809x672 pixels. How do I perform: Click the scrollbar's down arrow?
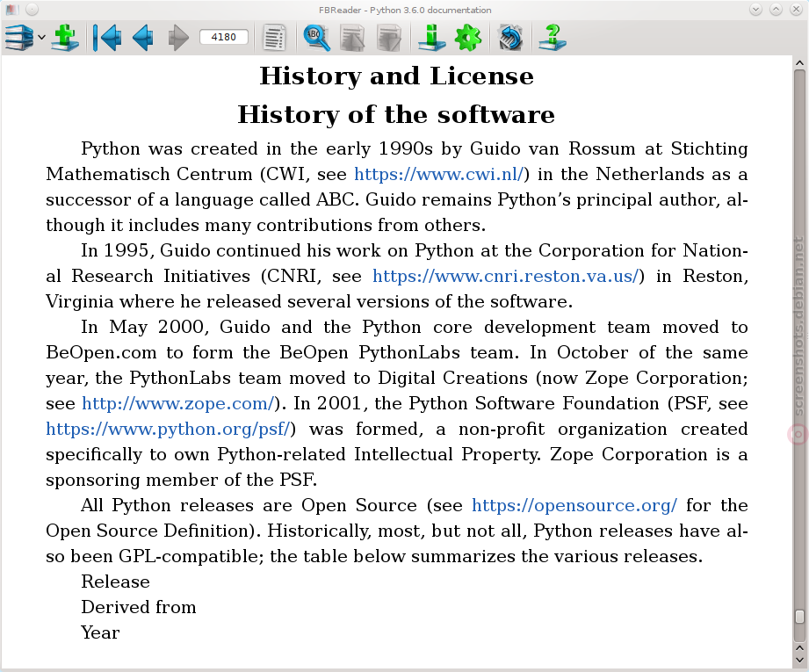pyautogui.click(x=799, y=660)
